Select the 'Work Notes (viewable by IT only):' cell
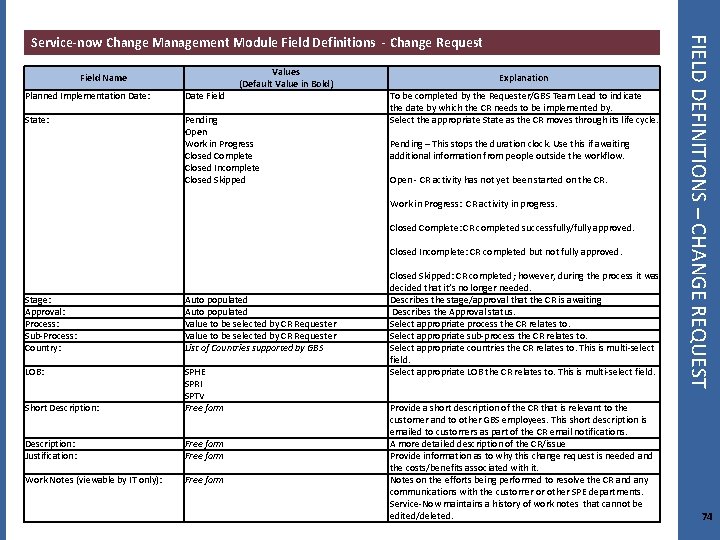Image resolution: width=720 pixels, height=540 pixels. pyautogui.click(x=104, y=498)
